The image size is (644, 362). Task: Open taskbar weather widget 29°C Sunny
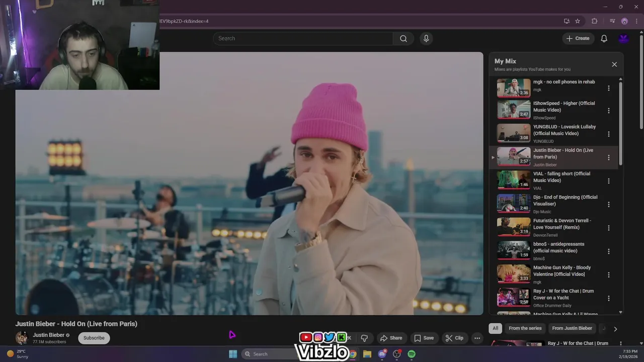point(18,354)
